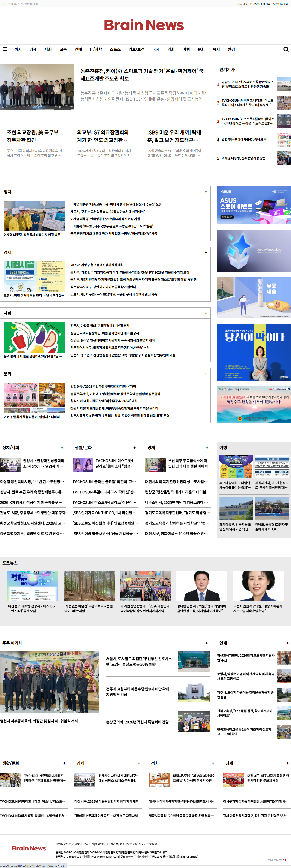Expand the 생활/문화 column listing 미스트롯4 갈라쇼
The height and width of the screenshot is (868, 291).
click(135, 448)
